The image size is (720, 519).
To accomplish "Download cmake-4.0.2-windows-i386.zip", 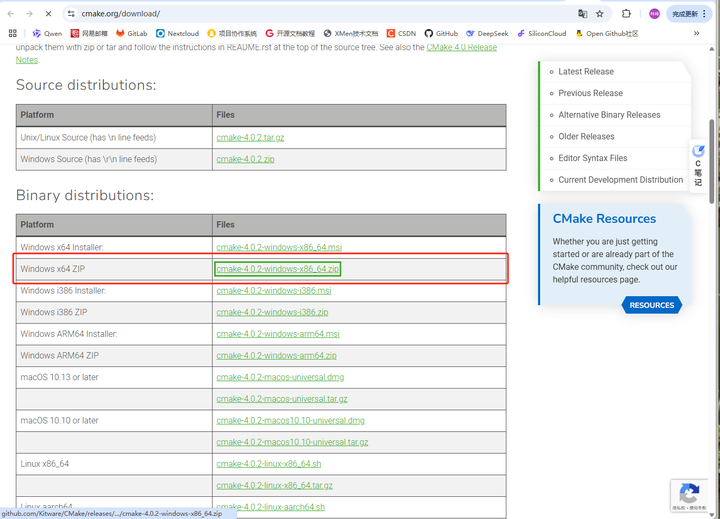I will tap(272, 312).
